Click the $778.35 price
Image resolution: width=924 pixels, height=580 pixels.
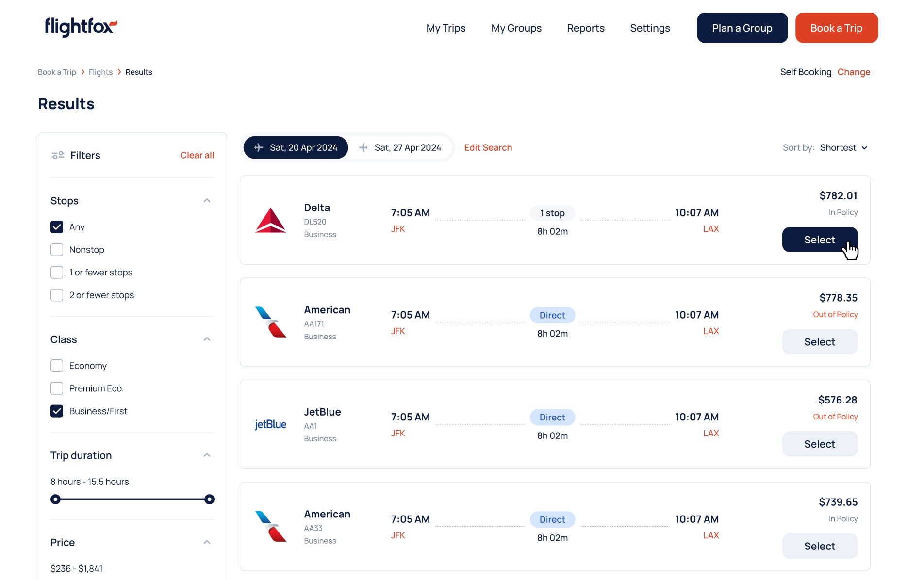coord(838,298)
